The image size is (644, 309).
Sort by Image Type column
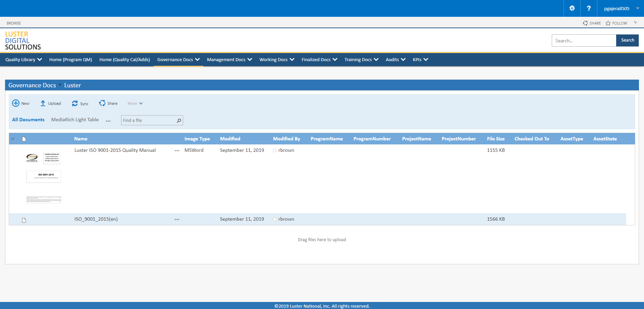197,139
